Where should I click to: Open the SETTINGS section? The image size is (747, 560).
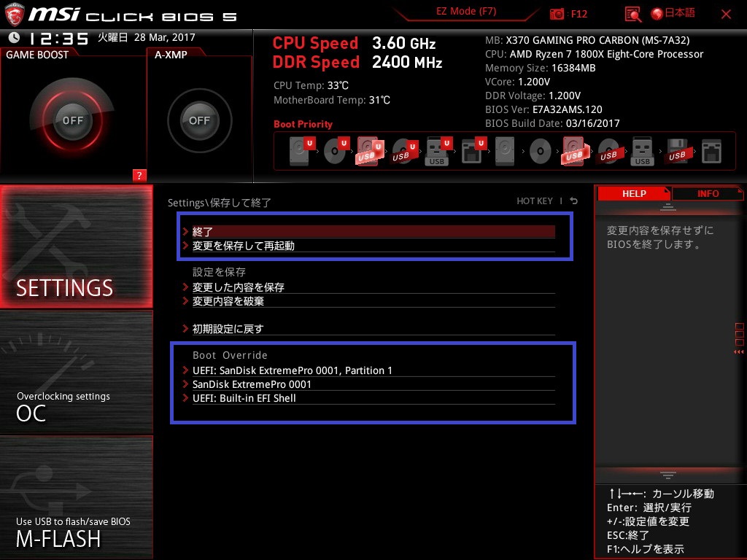[x=76, y=246]
